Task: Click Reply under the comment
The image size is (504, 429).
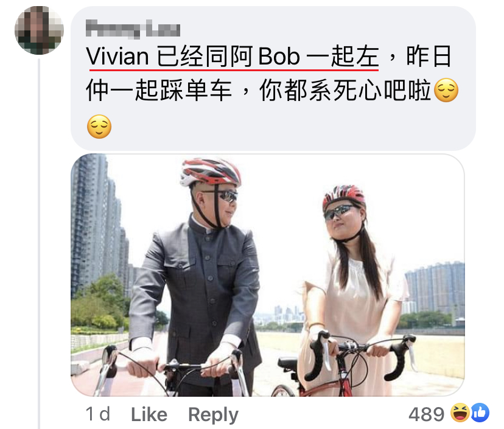Action: [213, 415]
